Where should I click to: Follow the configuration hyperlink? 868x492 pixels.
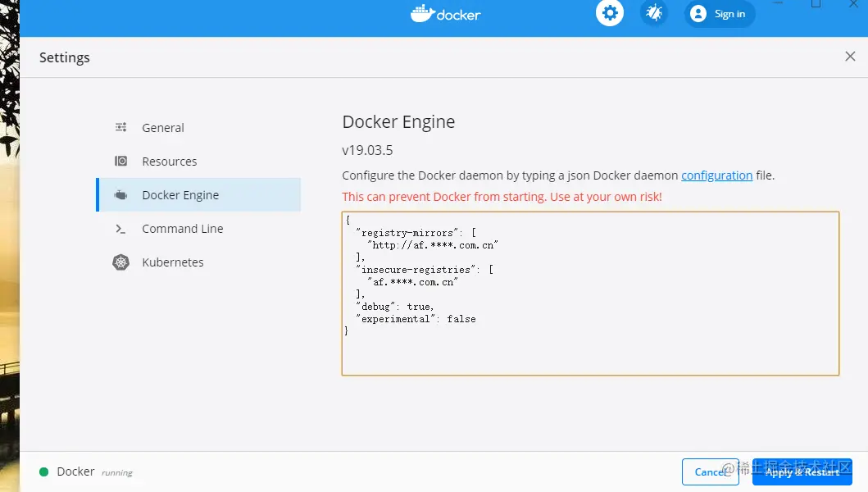(716, 175)
